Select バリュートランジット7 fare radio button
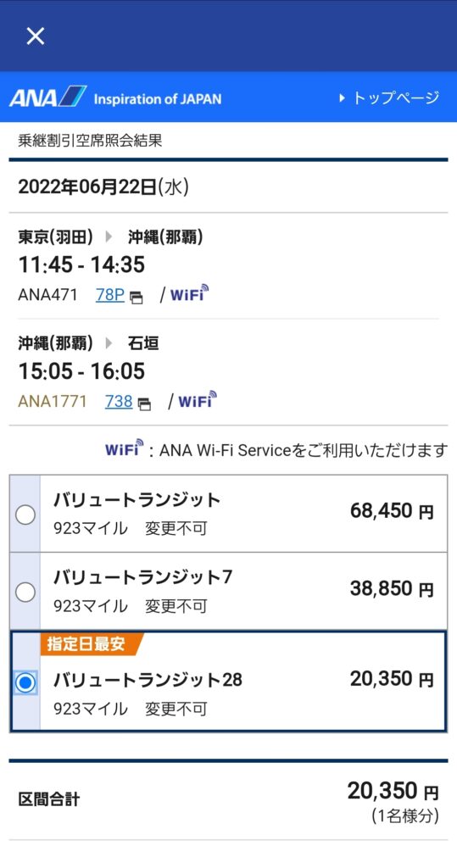Screen dimensions: 457x868 pos(25,593)
